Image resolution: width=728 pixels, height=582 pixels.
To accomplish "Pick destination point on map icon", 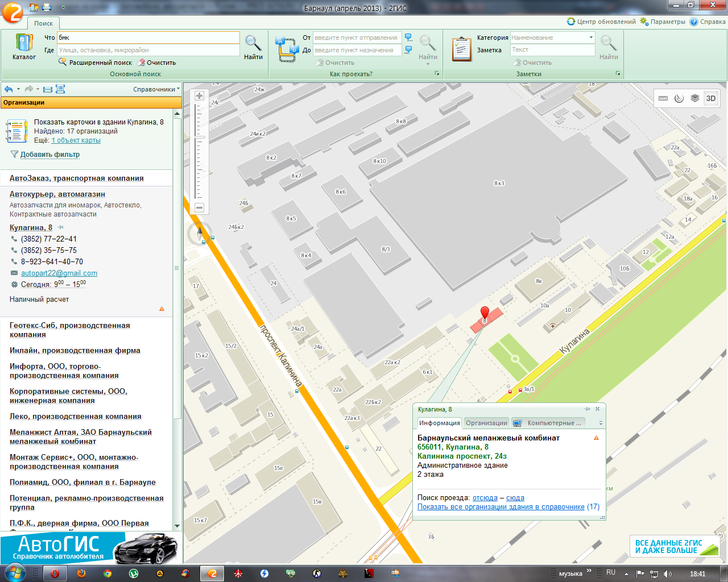I will 408,50.
